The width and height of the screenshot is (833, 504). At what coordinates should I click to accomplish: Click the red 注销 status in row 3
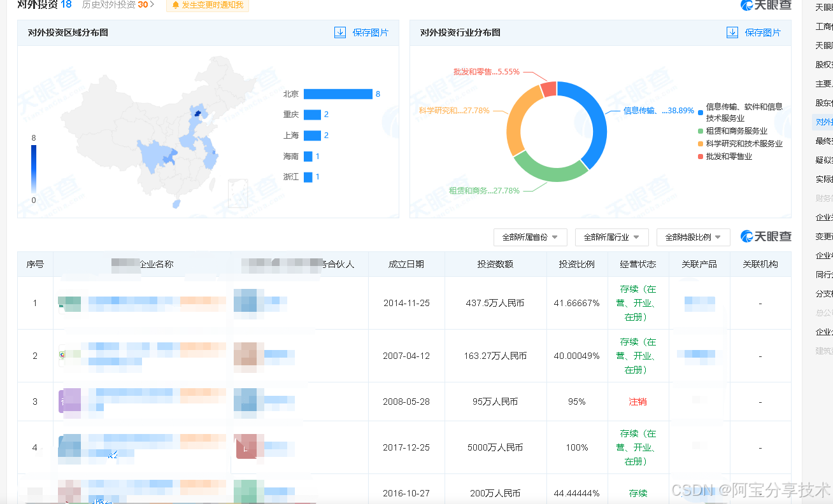(x=638, y=402)
